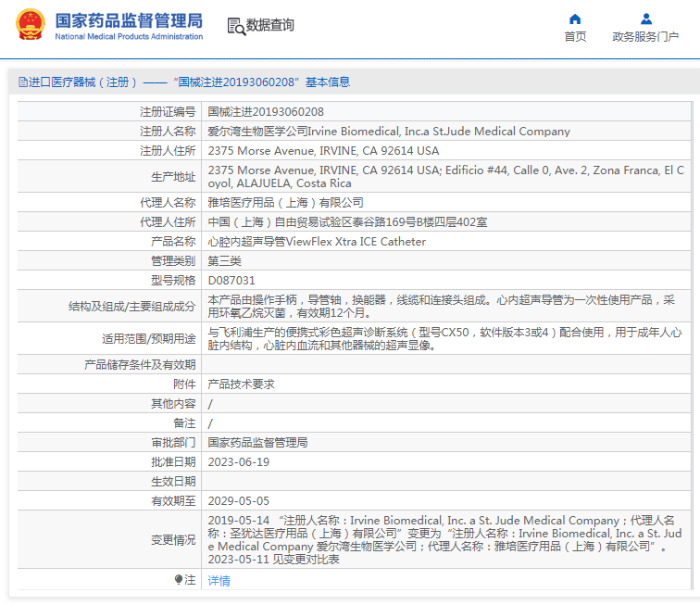This screenshot has height=605, width=700.
Task: Click the 政务服务门户 user icon
Action: [x=645, y=19]
